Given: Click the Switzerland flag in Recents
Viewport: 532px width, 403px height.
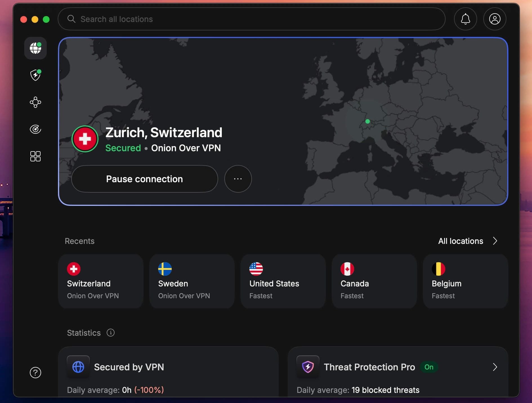Looking at the screenshot, I should 74,269.
